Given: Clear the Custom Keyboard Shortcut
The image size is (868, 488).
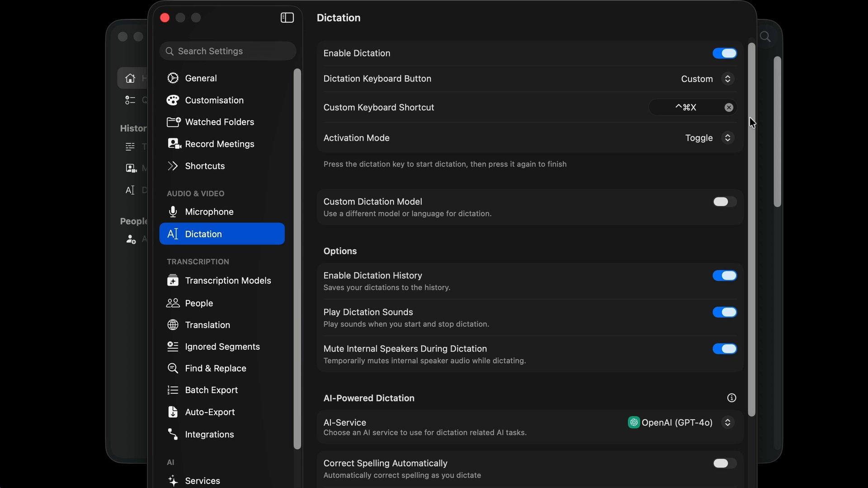Looking at the screenshot, I should [728, 107].
